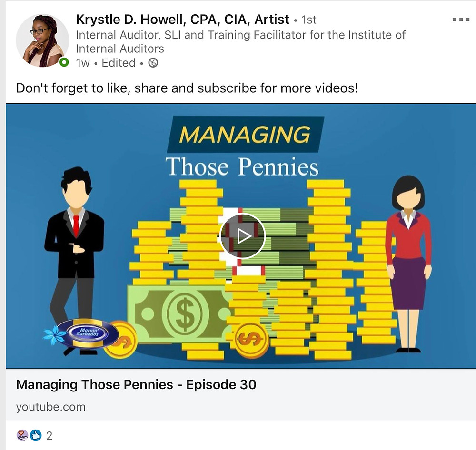Open the Managing Those Pennies - Episode 30 link

[136, 384]
